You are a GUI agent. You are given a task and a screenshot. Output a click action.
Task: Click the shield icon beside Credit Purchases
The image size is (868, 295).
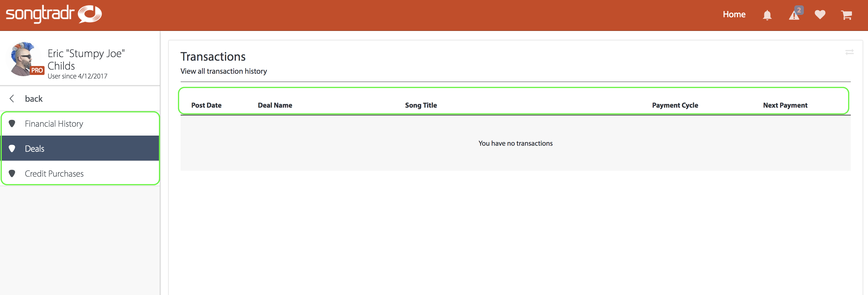click(x=12, y=173)
